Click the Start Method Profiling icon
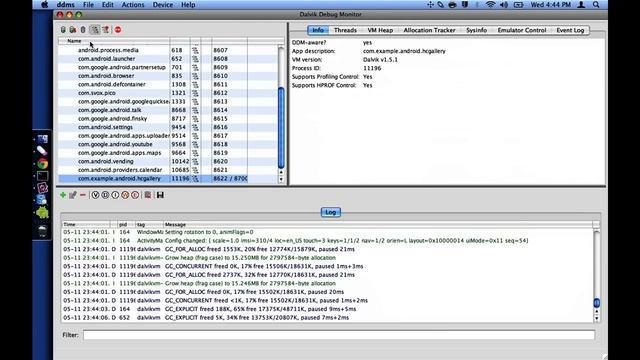Screen dimensions: 640x360 [106, 30]
